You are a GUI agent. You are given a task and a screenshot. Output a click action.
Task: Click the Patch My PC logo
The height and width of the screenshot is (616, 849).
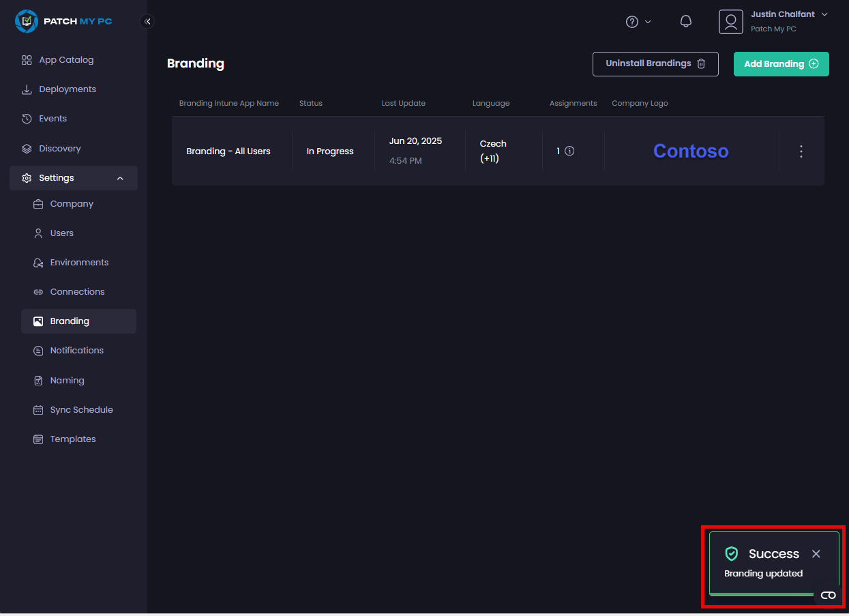[63, 21]
